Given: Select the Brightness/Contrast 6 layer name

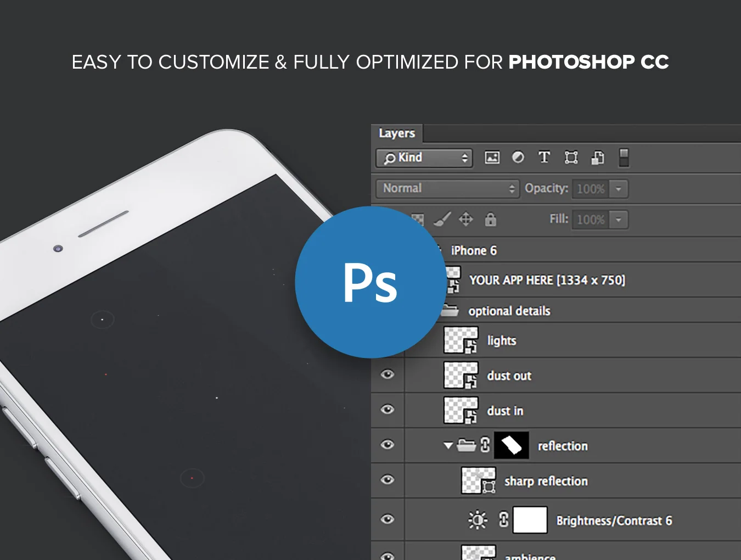Looking at the screenshot, I should (614, 521).
